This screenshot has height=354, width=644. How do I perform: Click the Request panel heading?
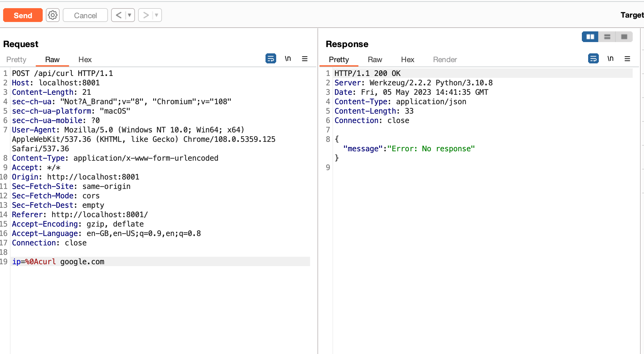pyautogui.click(x=21, y=44)
